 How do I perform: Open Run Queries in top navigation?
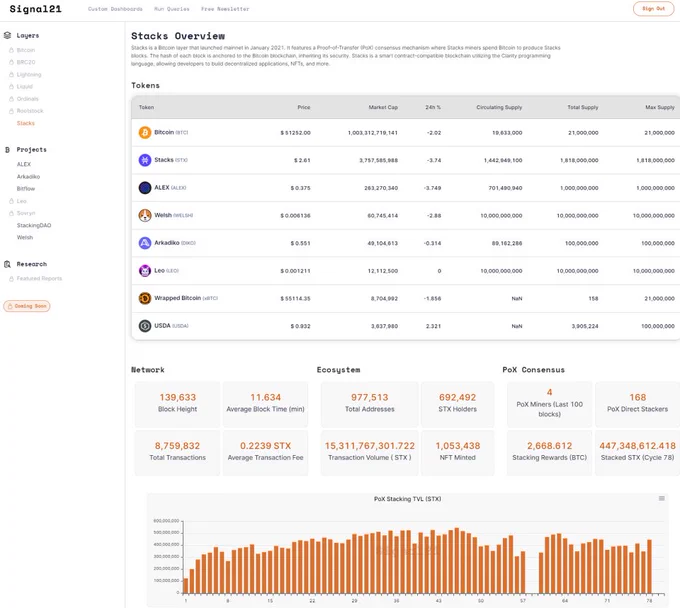pos(172,9)
